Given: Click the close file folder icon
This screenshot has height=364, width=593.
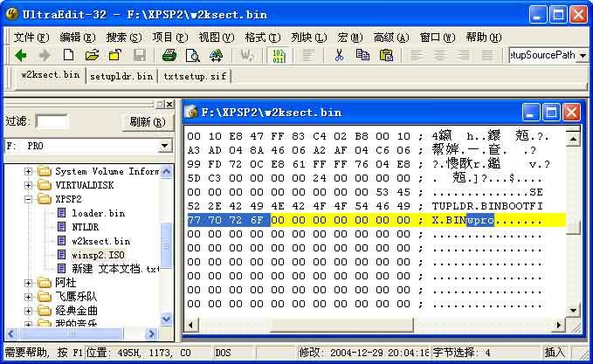Looking at the screenshot, I should 115,56.
